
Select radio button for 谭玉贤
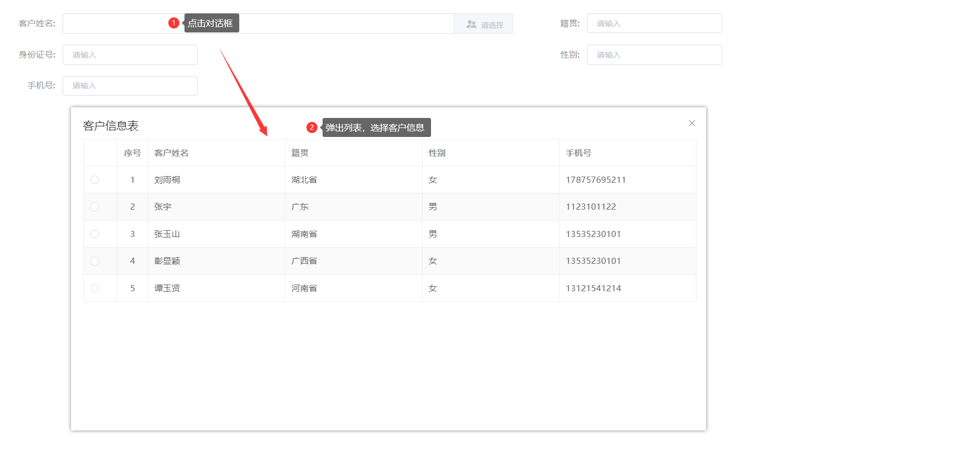[95, 288]
